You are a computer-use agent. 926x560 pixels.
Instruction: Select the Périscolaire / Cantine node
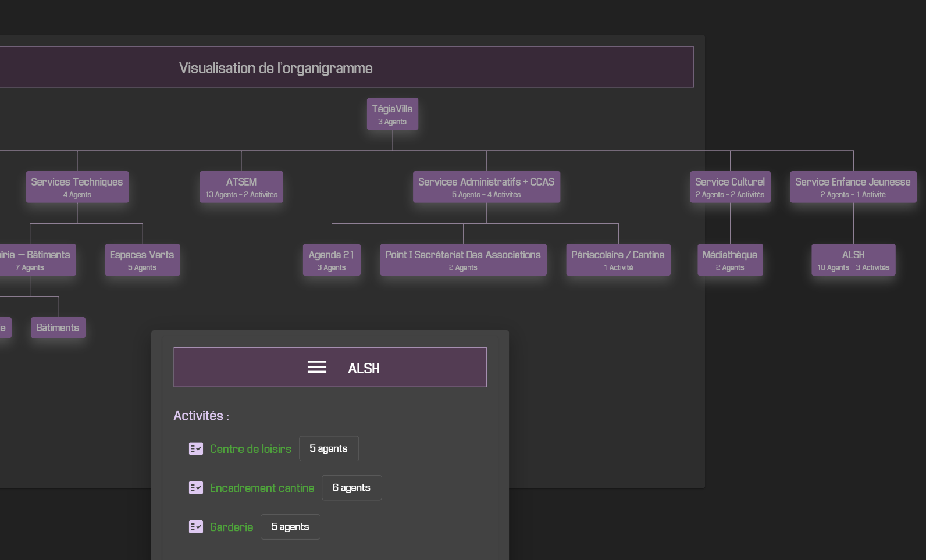point(618,260)
